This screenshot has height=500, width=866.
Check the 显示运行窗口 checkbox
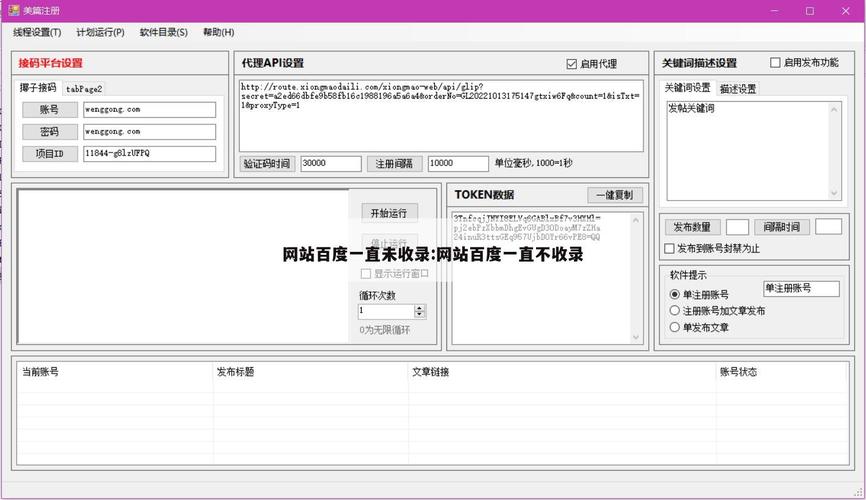[365, 273]
